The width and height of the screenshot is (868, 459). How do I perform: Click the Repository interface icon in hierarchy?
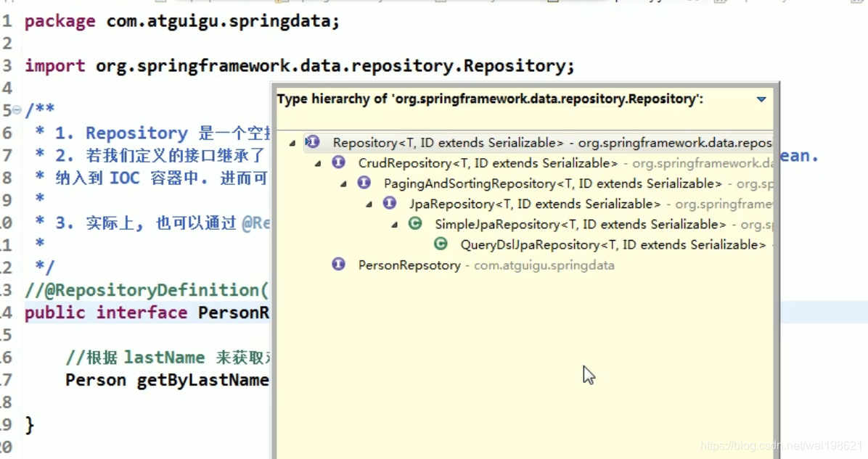pos(313,142)
